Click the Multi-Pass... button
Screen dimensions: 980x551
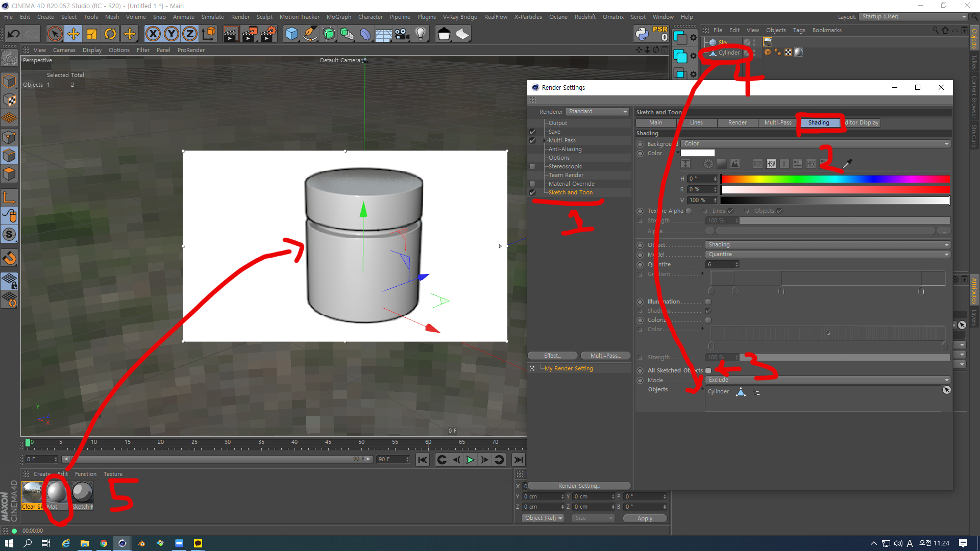click(605, 356)
